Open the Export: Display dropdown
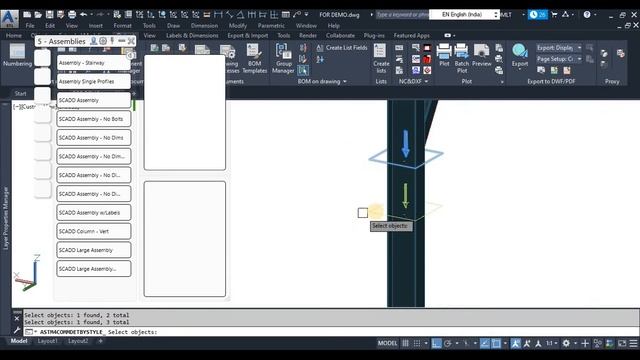Screen dimensions: 640x360 [x=559, y=48]
